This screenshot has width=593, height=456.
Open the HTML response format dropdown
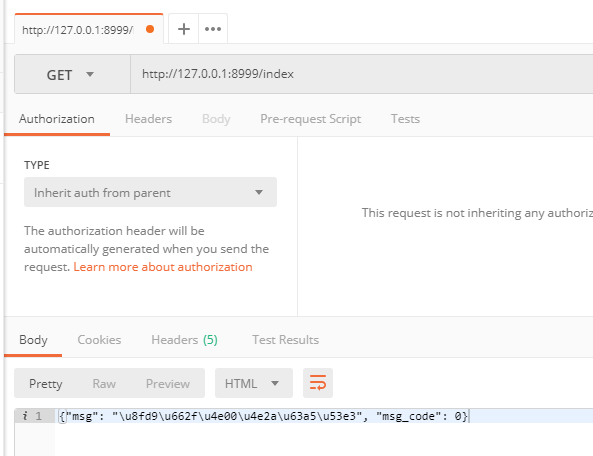tap(254, 383)
